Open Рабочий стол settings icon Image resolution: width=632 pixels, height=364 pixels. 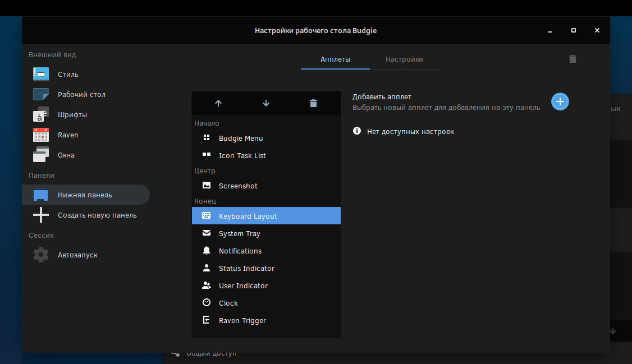41,94
